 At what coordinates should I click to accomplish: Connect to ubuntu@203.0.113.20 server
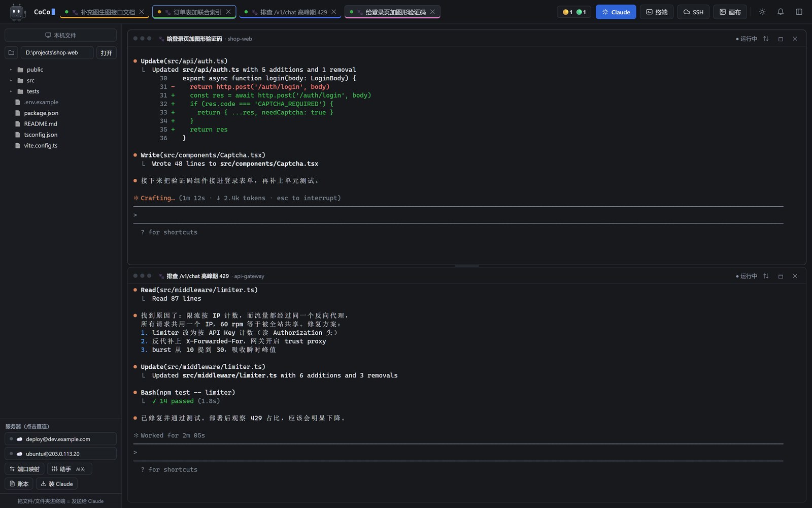[60, 454]
